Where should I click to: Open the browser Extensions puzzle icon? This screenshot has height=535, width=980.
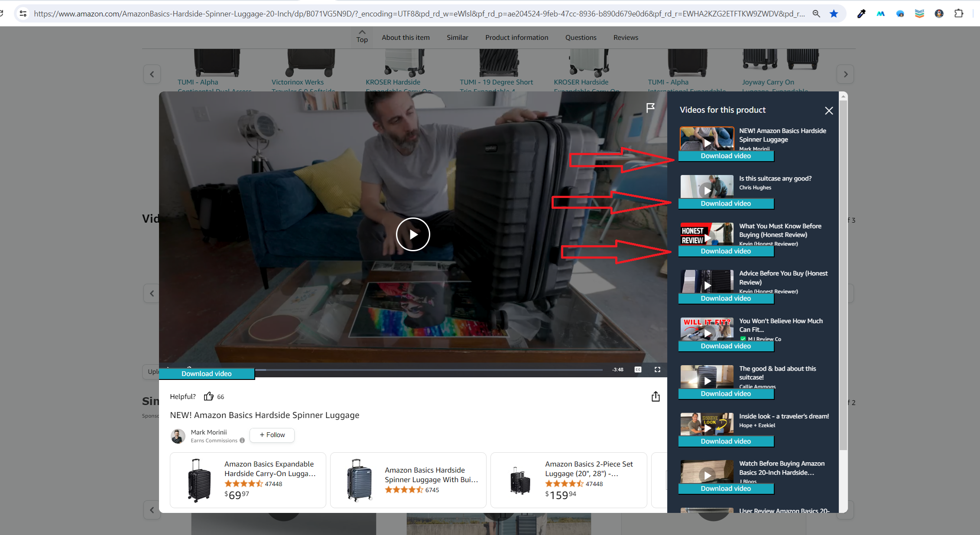click(959, 14)
